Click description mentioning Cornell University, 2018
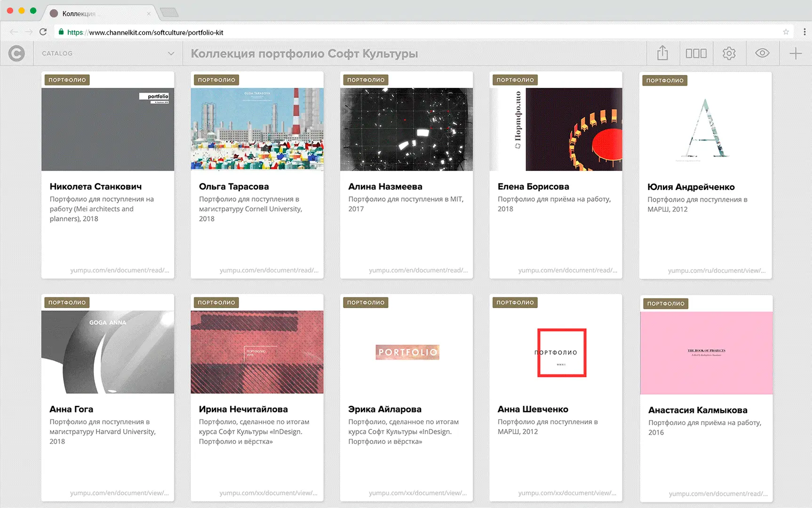Screen dimensions: 812x508 pos(250,209)
